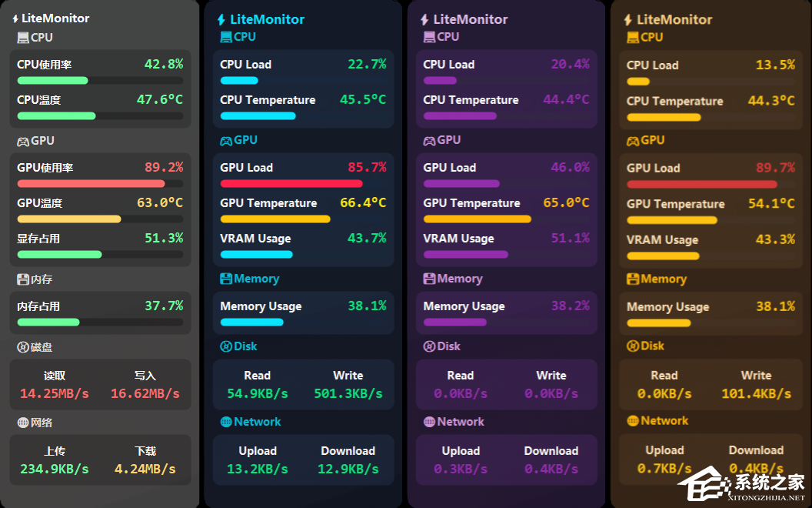The image size is (812, 508).
Task: Click the purple panel Disk section icon
Action: (429, 346)
